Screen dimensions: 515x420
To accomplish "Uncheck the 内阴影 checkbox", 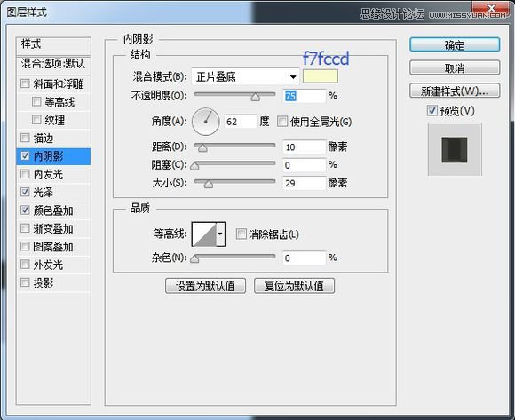I will [25, 155].
